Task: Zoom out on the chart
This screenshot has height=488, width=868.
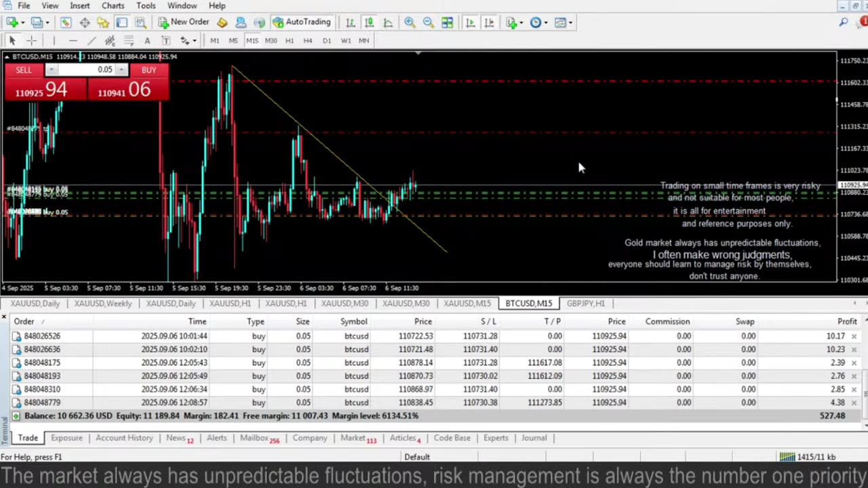Action: click(x=429, y=22)
